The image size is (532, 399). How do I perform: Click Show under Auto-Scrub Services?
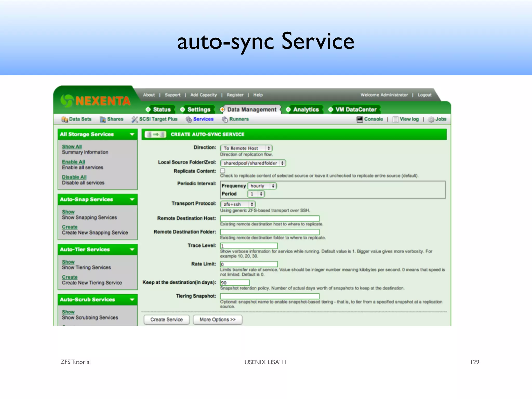(68, 312)
